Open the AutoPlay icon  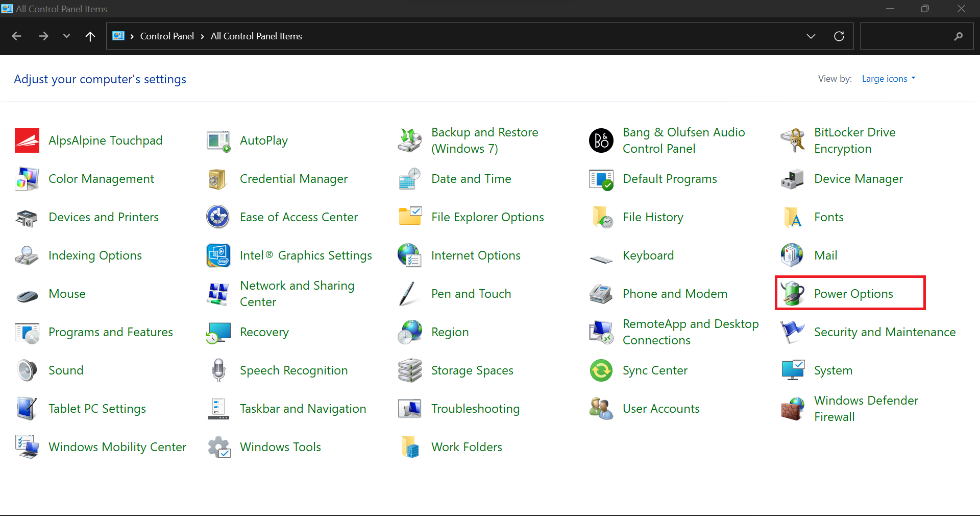[x=218, y=140]
